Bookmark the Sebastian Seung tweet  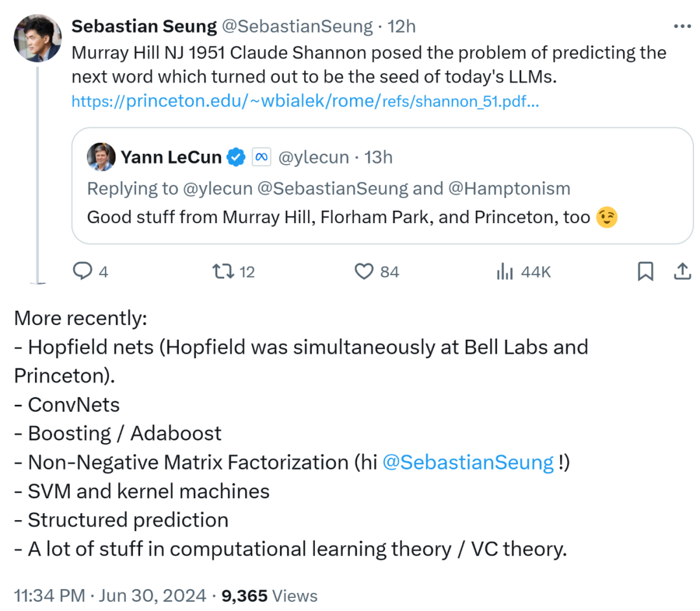point(645,271)
